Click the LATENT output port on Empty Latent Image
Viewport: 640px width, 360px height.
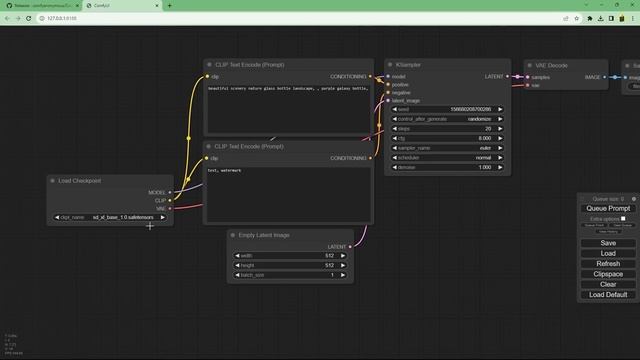pyautogui.click(x=350, y=247)
